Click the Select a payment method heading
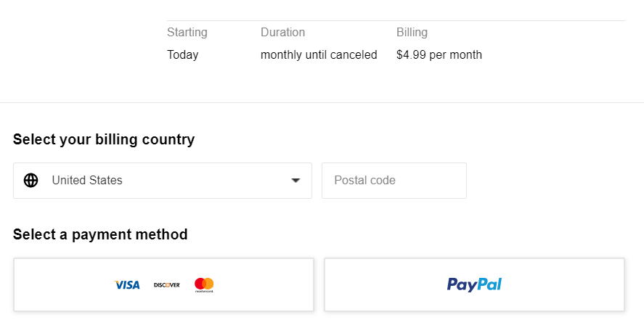The image size is (644, 333). [x=100, y=234]
